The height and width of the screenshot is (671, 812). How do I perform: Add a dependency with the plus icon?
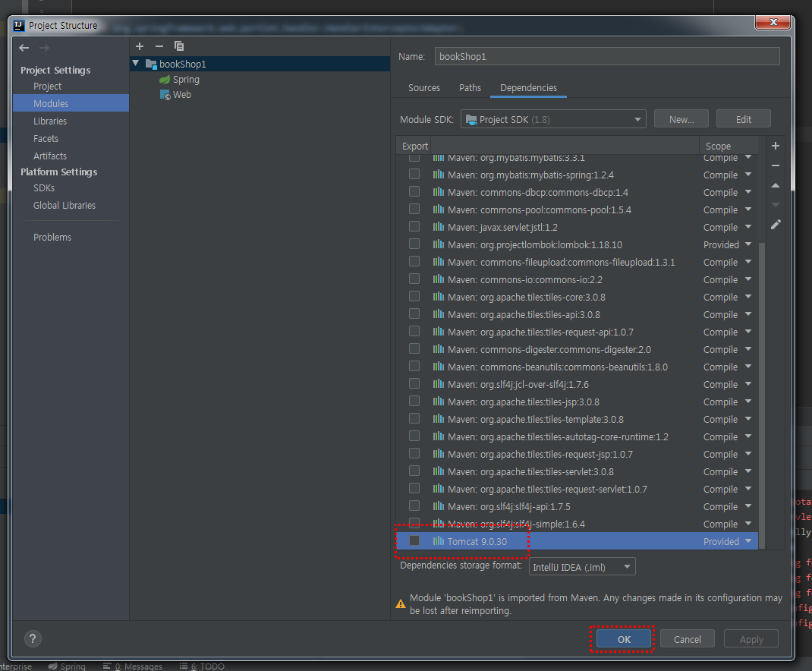pyautogui.click(x=776, y=146)
